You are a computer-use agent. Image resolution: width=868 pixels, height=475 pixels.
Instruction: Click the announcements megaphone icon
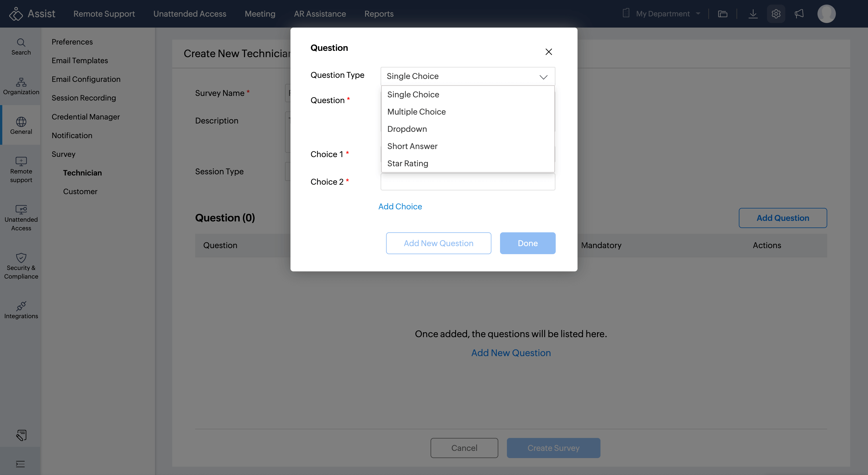point(799,14)
